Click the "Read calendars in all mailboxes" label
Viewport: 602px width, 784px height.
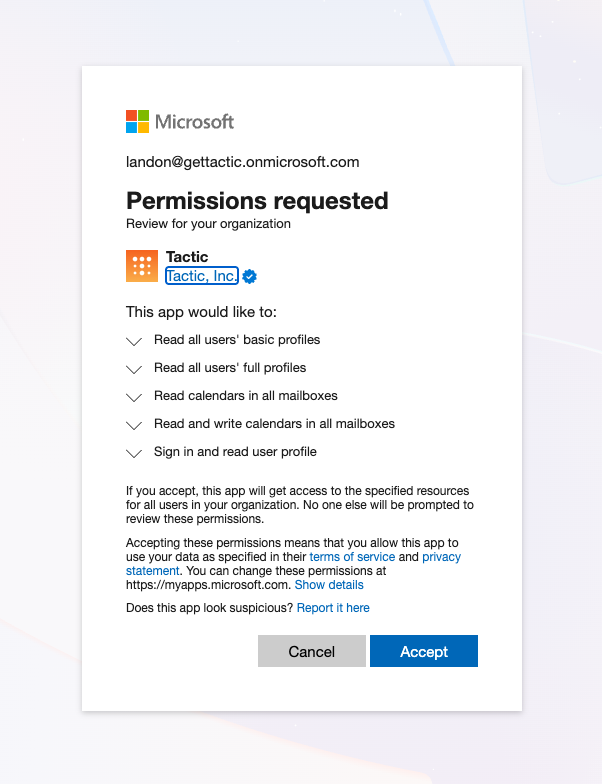point(246,396)
